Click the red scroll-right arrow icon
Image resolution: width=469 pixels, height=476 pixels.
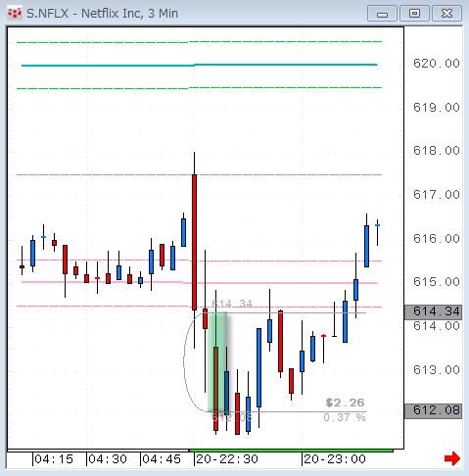452,458
